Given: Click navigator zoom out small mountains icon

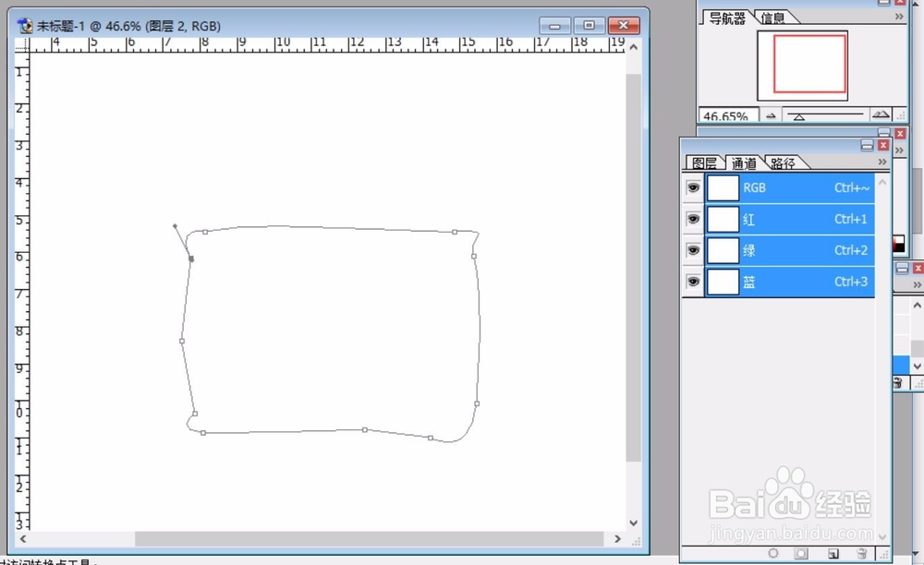Looking at the screenshot, I should (771, 115).
